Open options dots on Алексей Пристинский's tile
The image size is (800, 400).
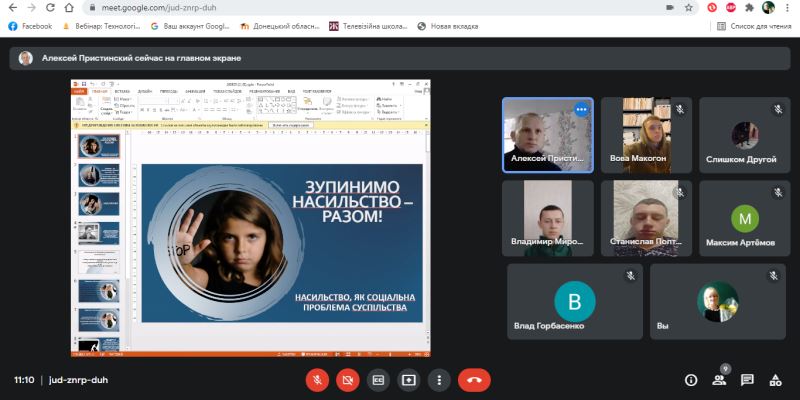coord(581,110)
